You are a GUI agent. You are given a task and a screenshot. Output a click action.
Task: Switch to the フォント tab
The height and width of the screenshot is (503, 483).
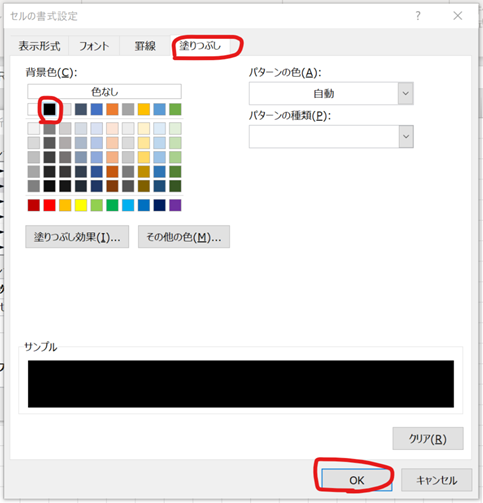[x=94, y=46]
